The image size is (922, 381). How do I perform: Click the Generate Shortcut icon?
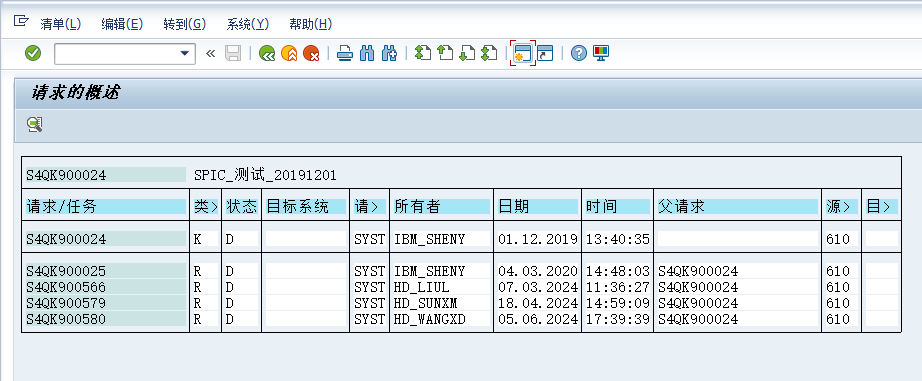(x=545, y=54)
